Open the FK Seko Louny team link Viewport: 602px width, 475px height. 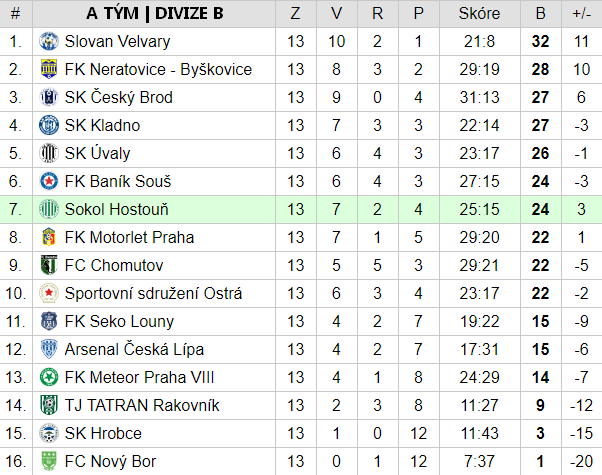[119, 322]
